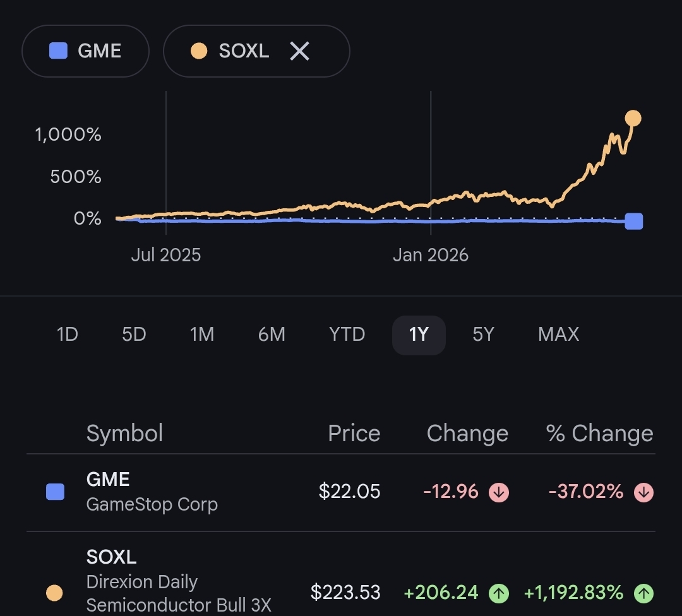This screenshot has width=682, height=616.
Task: Click the orange circle icon in SOXL table row
Action: (54, 593)
